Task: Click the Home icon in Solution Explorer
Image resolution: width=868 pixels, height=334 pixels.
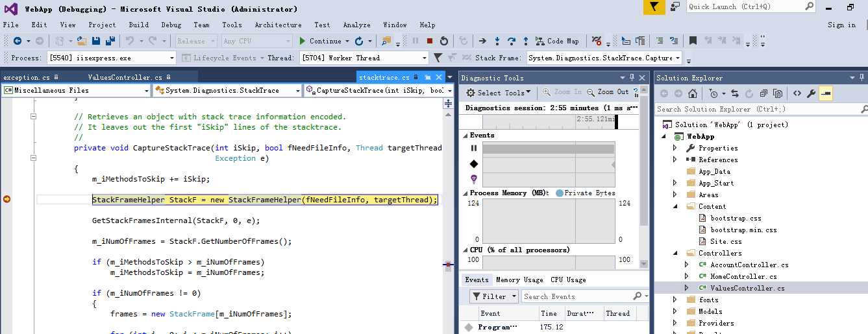Action: click(x=693, y=93)
